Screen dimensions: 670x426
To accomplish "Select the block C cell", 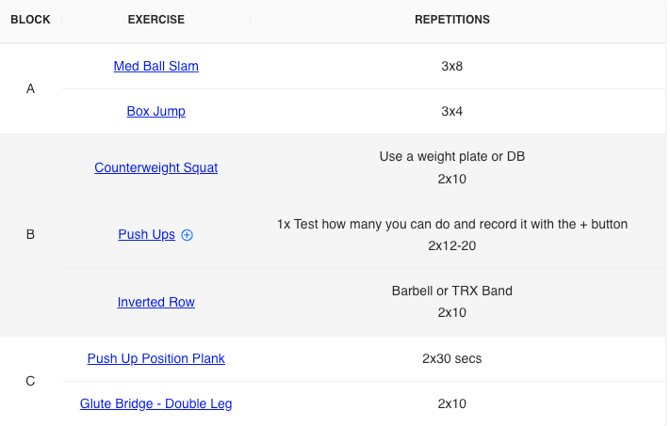I will (x=30, y=381).
